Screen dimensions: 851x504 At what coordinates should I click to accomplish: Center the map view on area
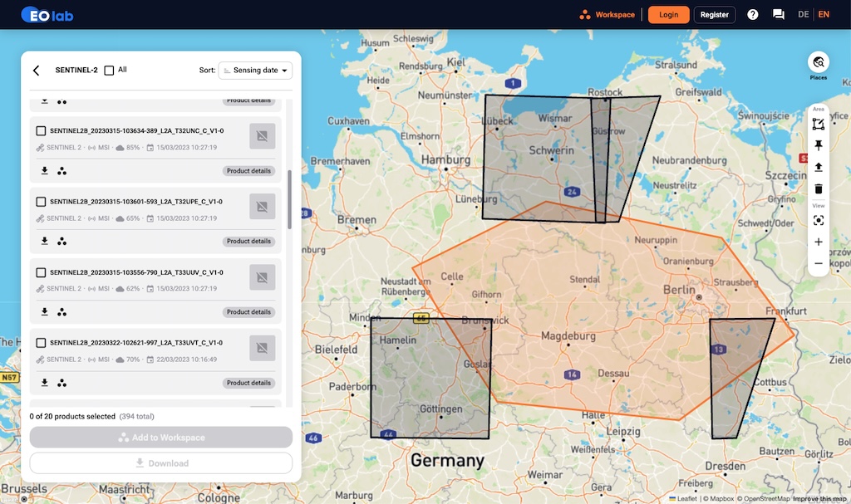pos(819,220)
